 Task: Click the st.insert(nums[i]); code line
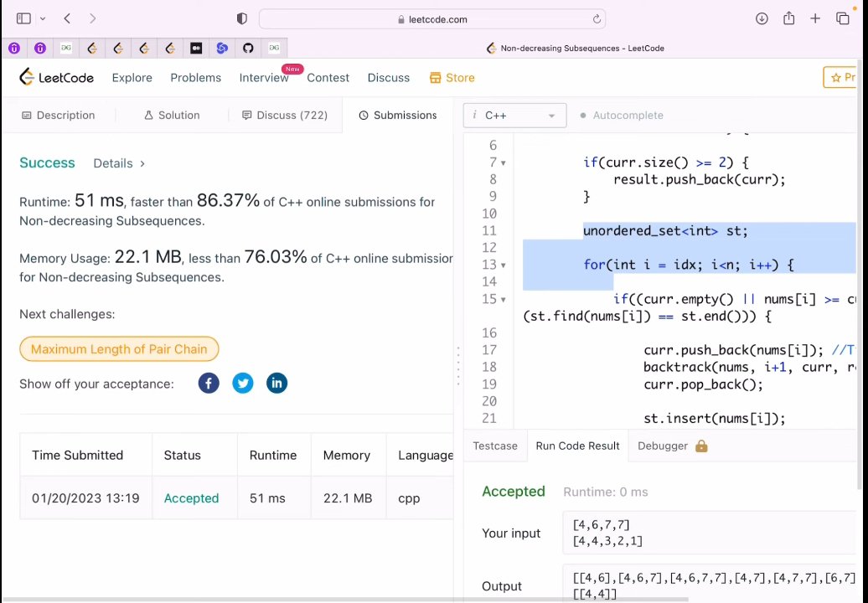coord(714,418)
